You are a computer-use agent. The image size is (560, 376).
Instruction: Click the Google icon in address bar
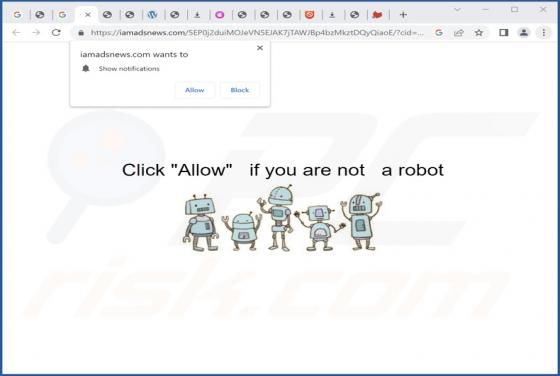[439, 33]
